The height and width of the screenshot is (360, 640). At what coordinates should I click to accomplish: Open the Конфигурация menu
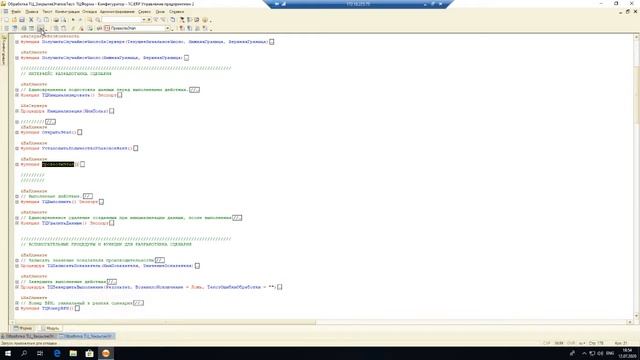point(67,12)
